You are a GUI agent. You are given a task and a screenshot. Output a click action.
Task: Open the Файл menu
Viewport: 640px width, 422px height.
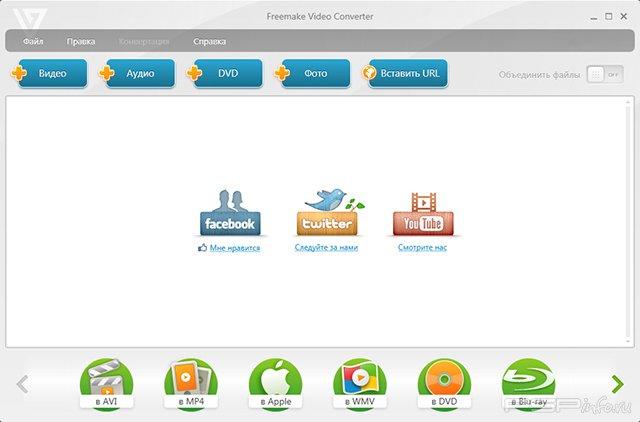[x=33, y=42]
